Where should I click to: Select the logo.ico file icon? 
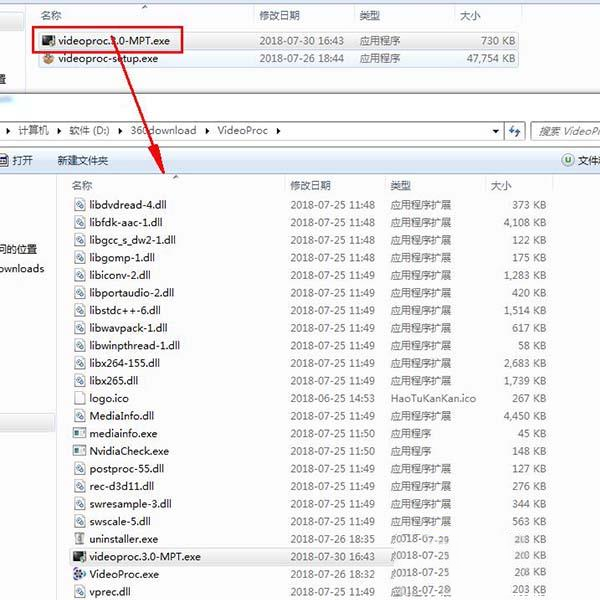tap(81, 398)
